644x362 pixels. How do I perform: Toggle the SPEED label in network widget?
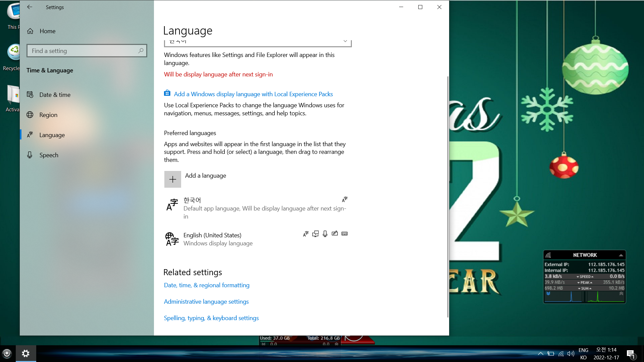585,277
